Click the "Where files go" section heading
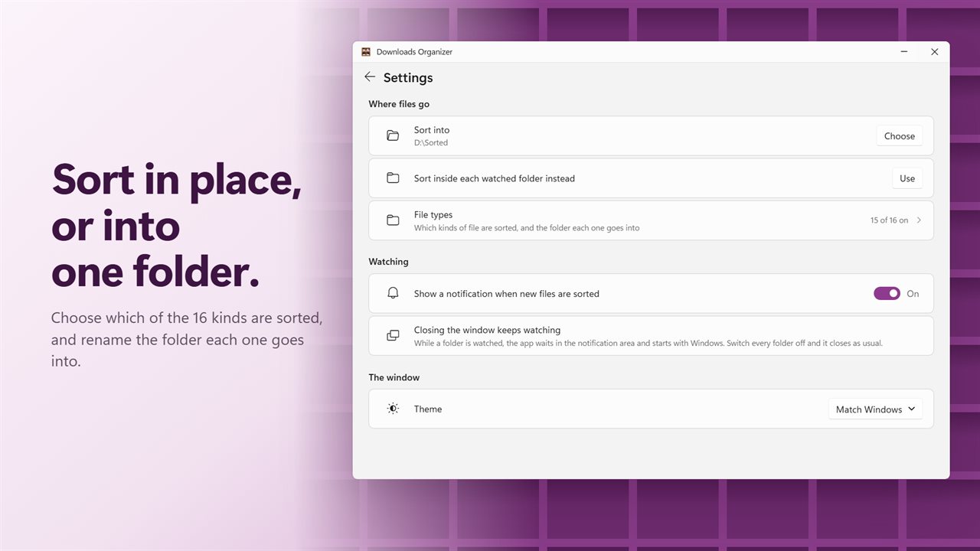 (399, 104)
